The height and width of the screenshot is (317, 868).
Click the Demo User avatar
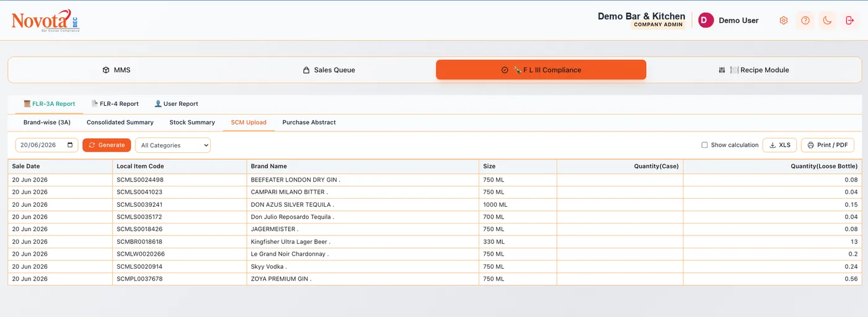click(706, 20)
